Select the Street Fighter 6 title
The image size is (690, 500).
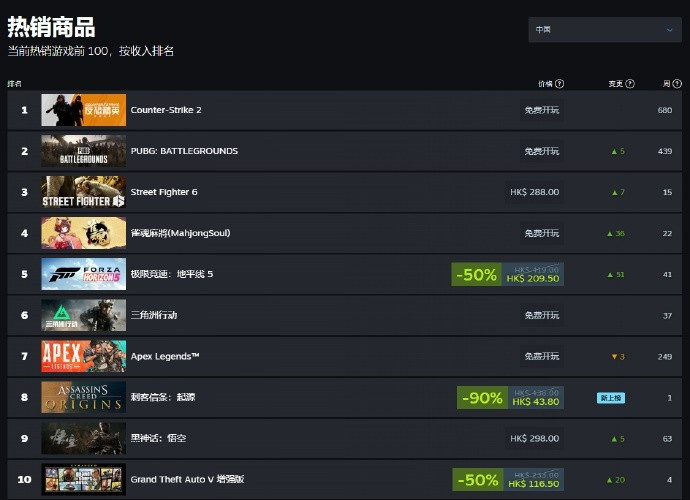point(164,192)
